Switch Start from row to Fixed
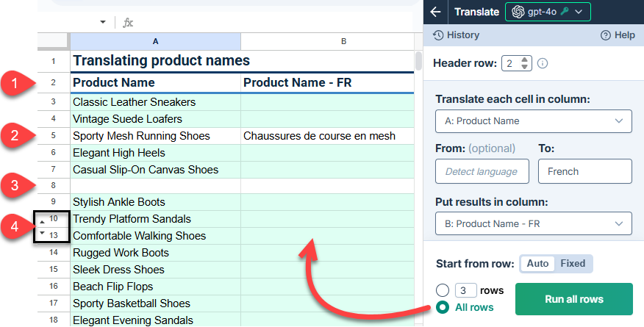This screenshot has width=644, height=327. pyautogui.click(x=573, y=264)
